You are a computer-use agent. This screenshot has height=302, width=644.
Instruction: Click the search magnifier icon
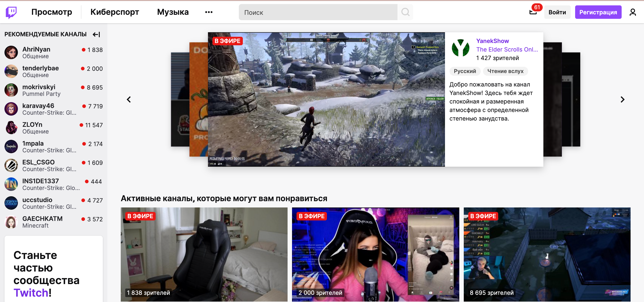coord(405,12)
